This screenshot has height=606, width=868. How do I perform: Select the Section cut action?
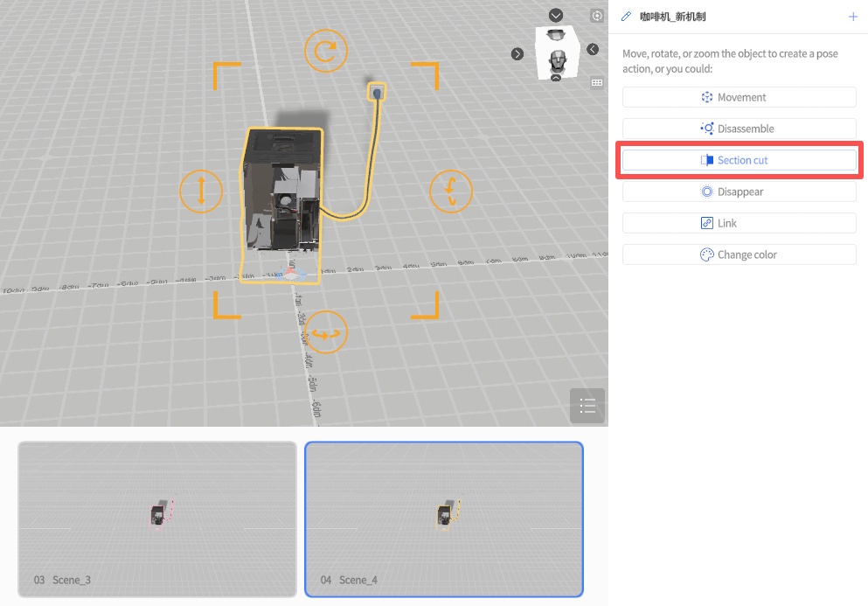[739, 160]
